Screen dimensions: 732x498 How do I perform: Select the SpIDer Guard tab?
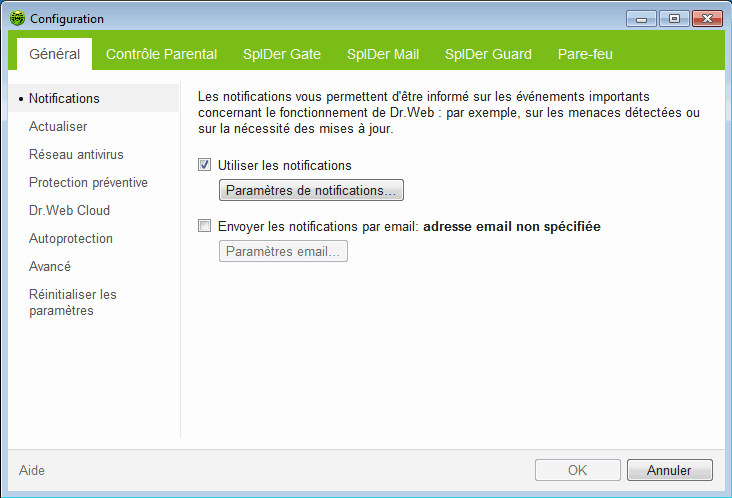[x=488, y=54]
